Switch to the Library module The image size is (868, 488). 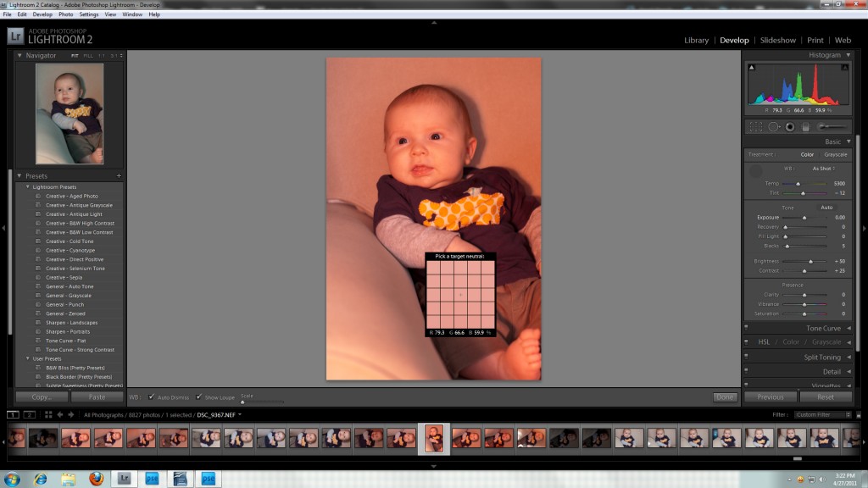(697, 40)
